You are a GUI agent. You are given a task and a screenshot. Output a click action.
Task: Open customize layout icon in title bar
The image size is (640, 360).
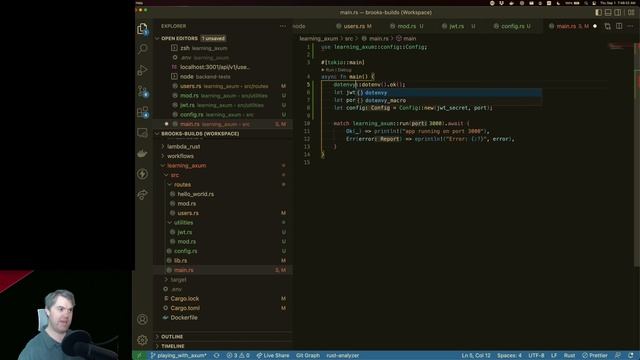click(631, 12)
